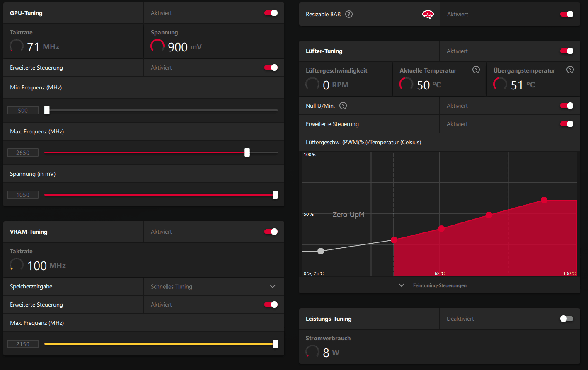Click the 100 % axis label
This screenshot has height=370, width=588.
[x=310, y=155]
